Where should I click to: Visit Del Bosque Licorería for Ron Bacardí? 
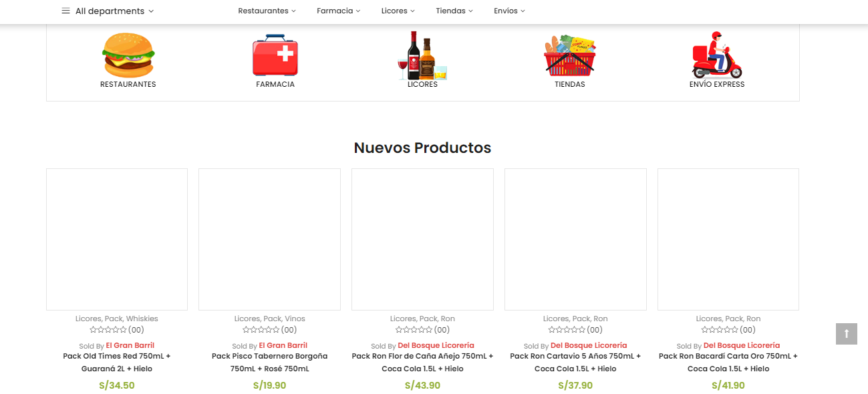(x=742, y=345)
